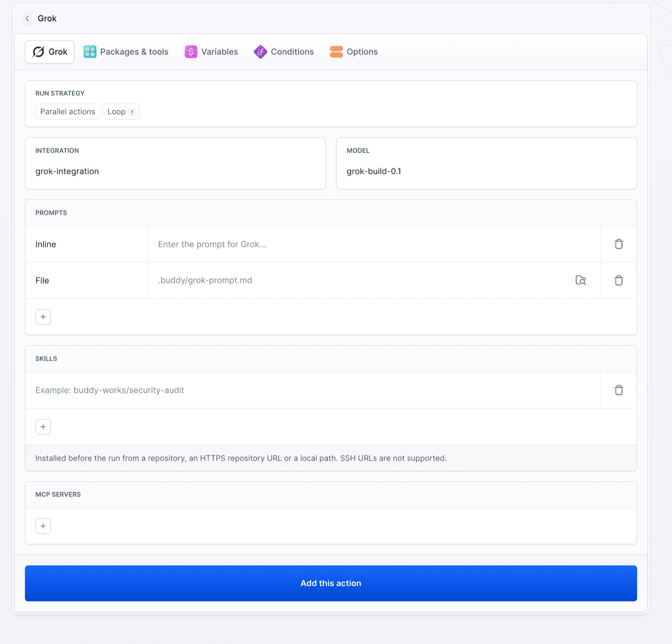Image resolution: width=672 pixels, height=644 pixels.
Task: Focus the inline prompt text field
Action: tap(374, 244)
